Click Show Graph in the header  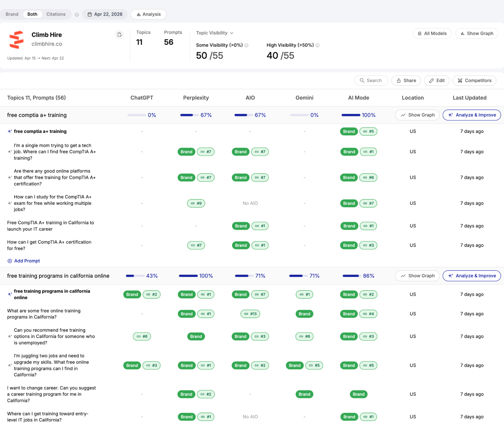tap(477, 34)
